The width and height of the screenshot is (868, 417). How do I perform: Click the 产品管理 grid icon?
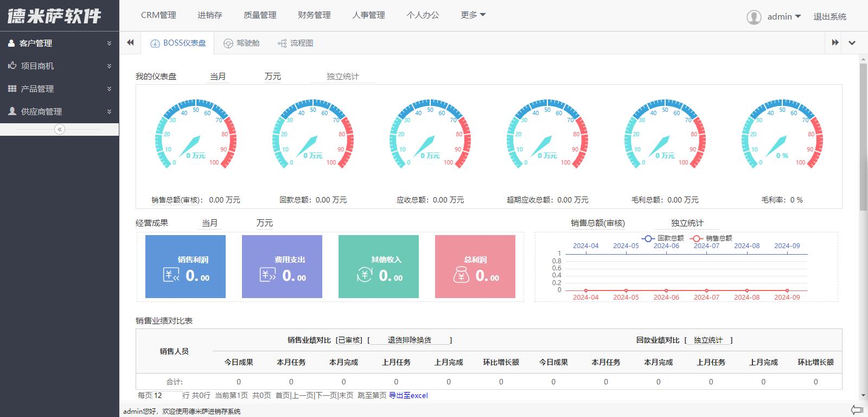12,89
